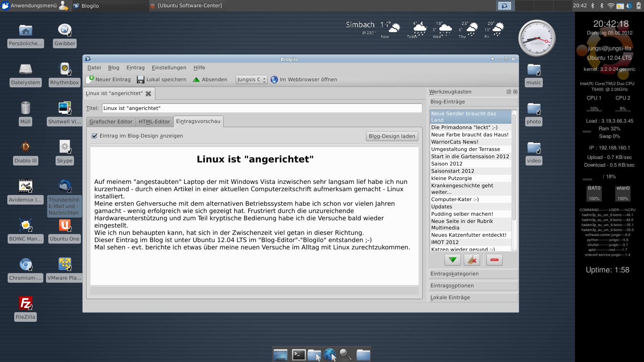
Task: Expand the Eintragsoptionen section
Action: [x=474, y=286]
